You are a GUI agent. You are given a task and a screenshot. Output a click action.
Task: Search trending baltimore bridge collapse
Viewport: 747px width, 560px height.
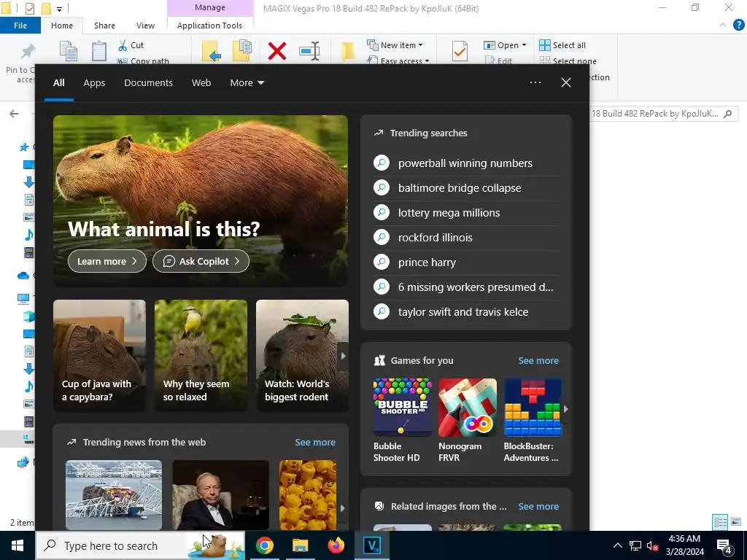tap(466, 187)
